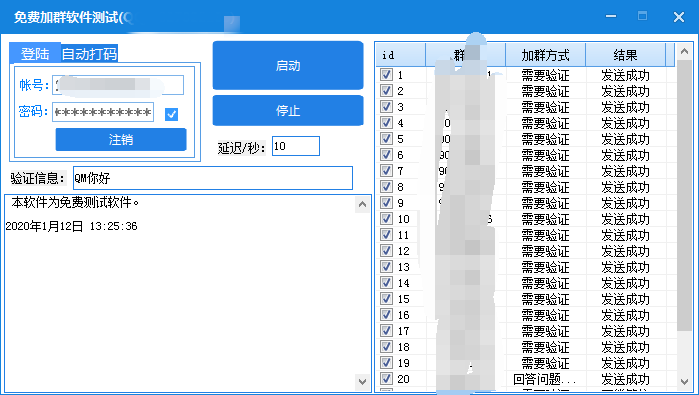
Task: Toggle checkbox for row id 3
Action: point(387,107)
